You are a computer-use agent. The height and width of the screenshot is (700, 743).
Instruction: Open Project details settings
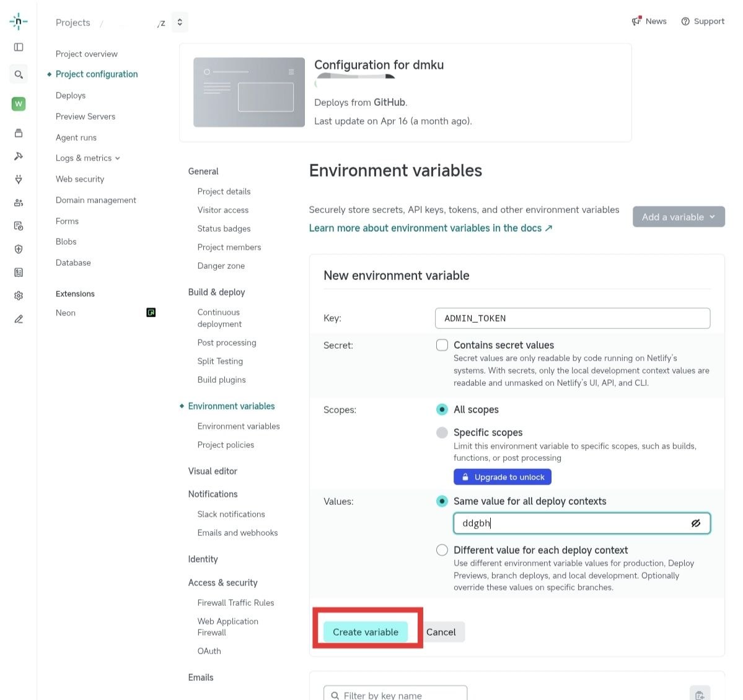coord(224,191)
